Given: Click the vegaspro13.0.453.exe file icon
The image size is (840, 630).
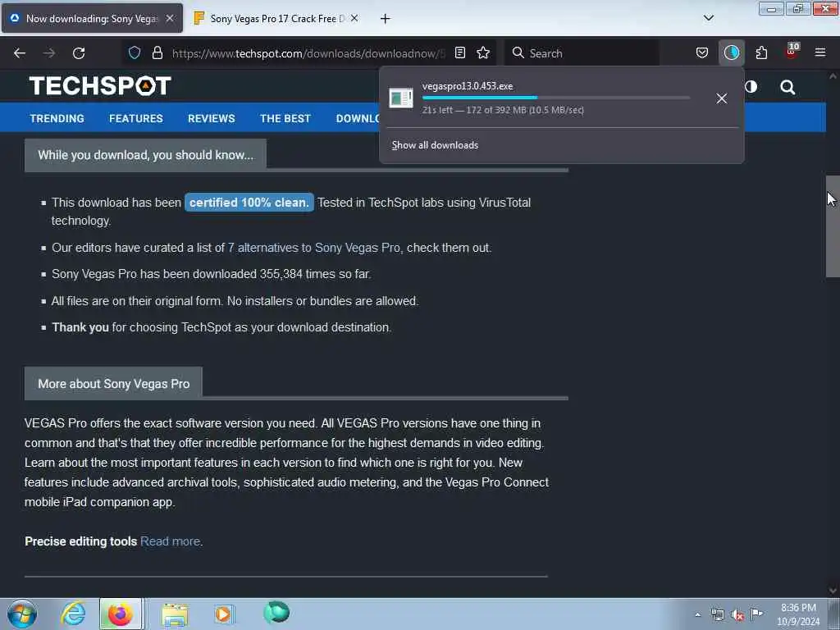Looking at the screenshot, I should [x=400, y=98].
